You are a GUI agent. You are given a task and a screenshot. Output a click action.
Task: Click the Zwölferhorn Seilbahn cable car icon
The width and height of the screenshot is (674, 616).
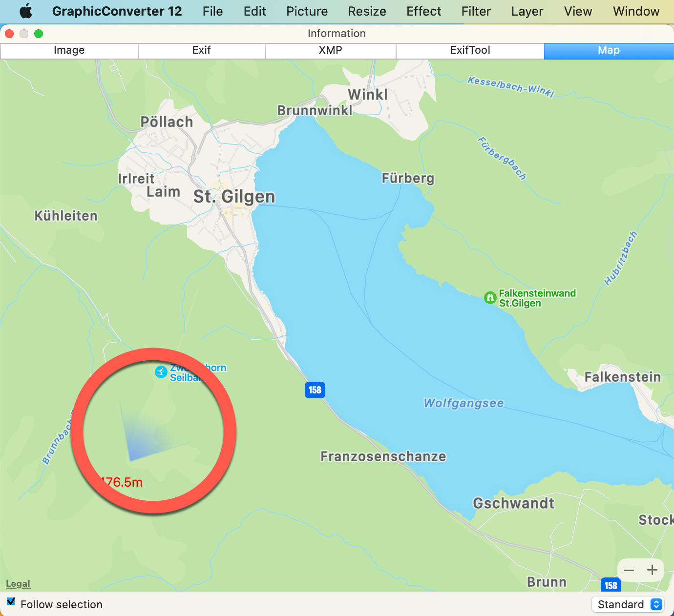coord(161,372)
